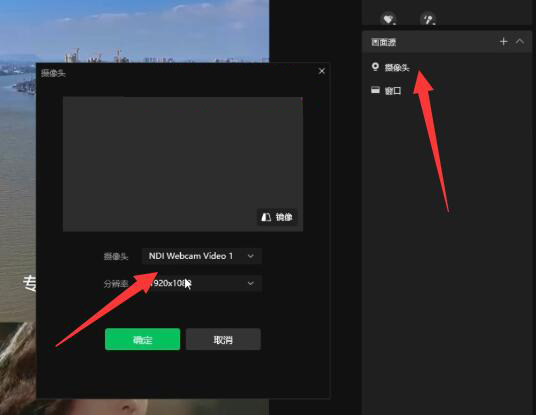Click the mirror flip icon in the preview
Image resolution: width=536 pixels, height=415 pixels.
click(266, 217)
